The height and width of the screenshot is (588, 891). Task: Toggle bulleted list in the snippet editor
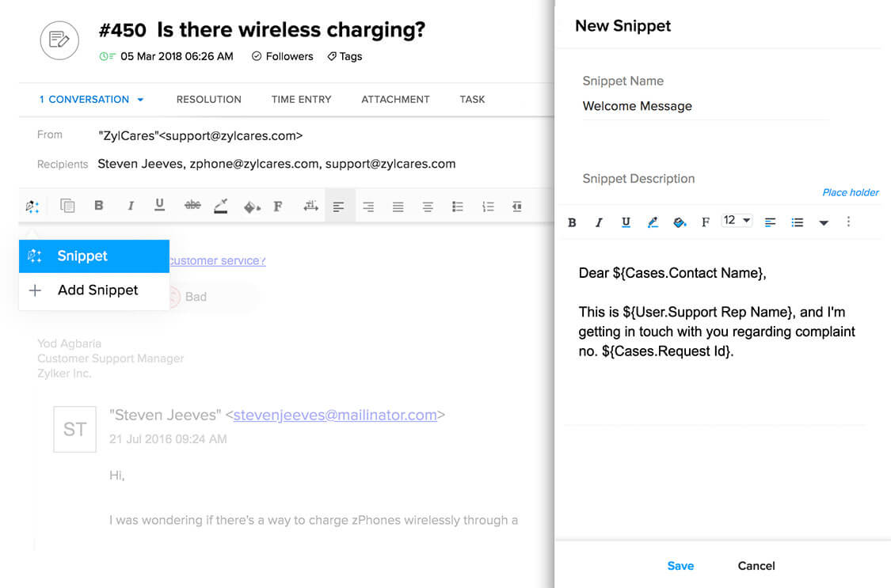(798, 222)
